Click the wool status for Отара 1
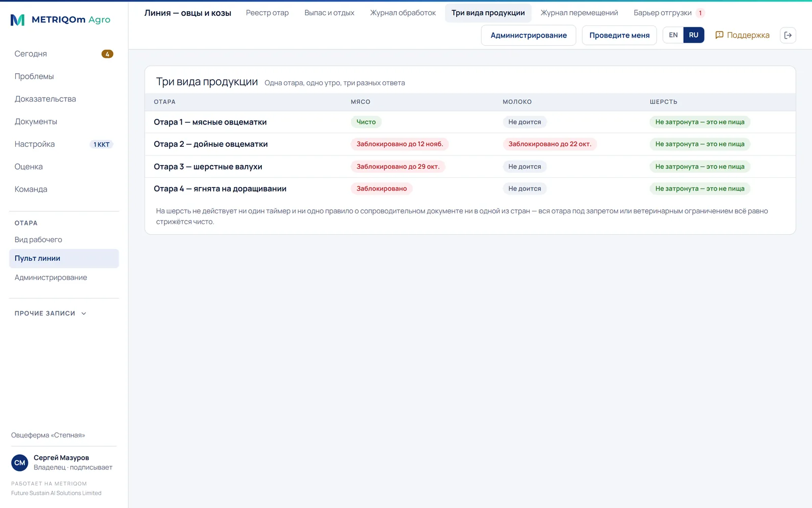This screenshot has height=508, width=812. click(x=700, y=122)
